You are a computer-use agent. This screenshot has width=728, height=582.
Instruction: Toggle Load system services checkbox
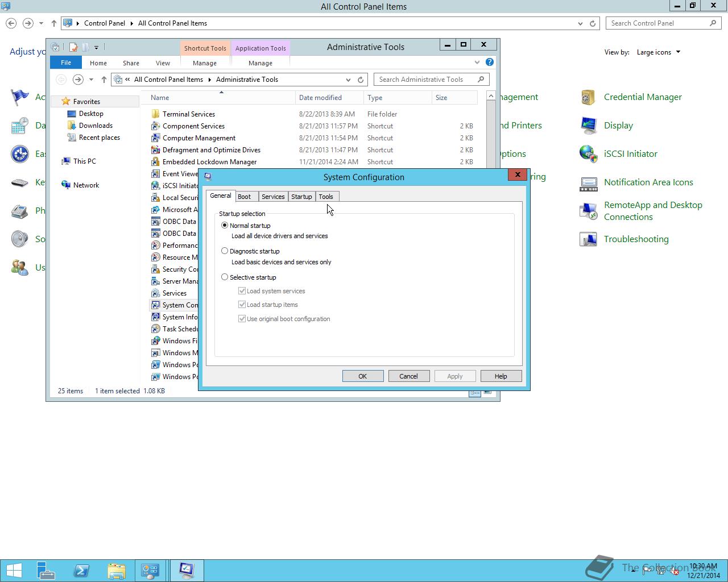coord(242,290)
